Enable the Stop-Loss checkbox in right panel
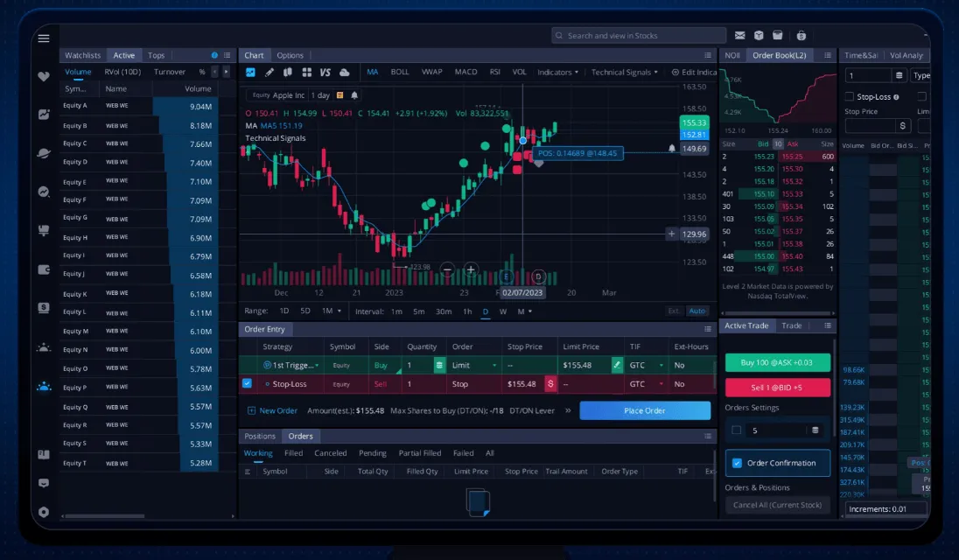959x560 pixels. 849,96
